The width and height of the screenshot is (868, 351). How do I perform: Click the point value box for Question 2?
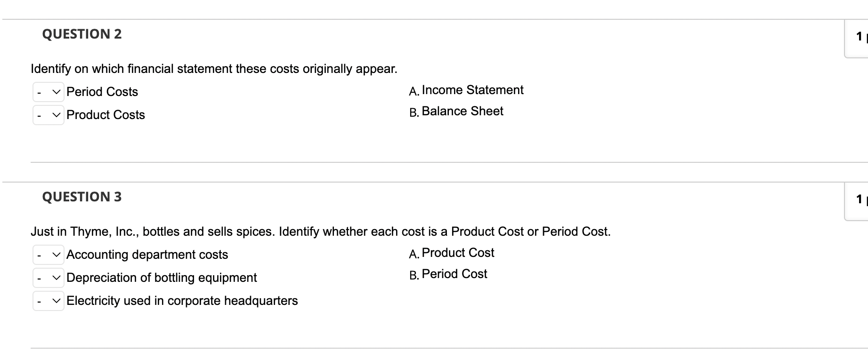860,36
